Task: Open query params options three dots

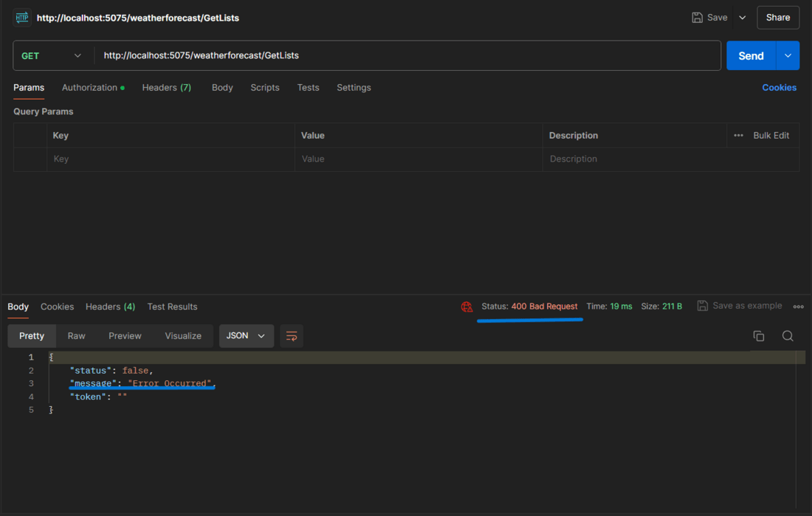Action: [738, 135]
